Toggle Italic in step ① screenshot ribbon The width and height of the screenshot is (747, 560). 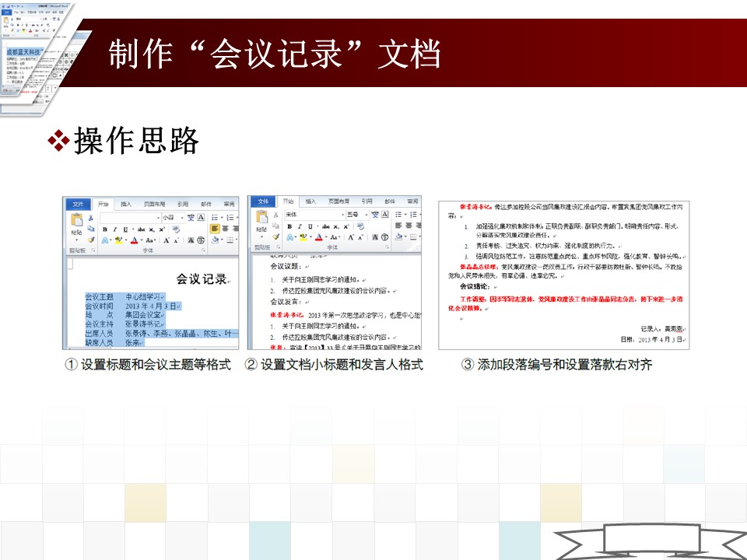[x=115, y=229]
